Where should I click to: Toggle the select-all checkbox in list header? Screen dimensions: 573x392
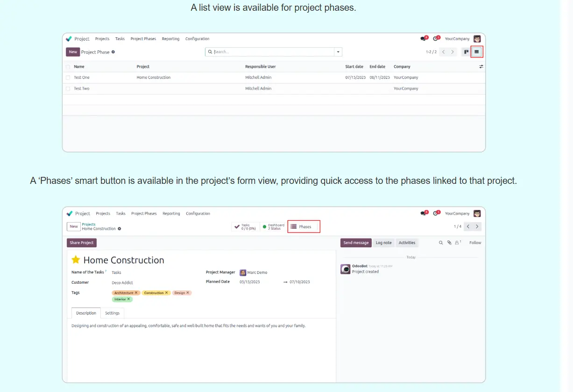68,67
